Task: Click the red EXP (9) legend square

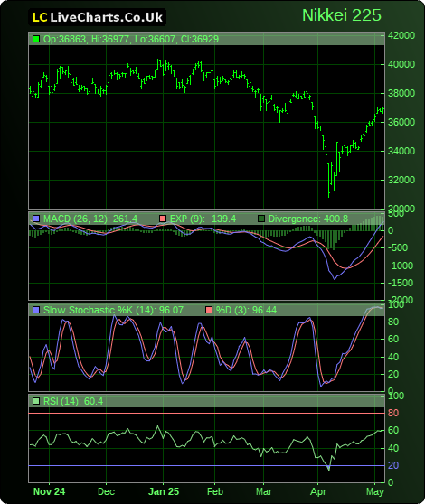Action: coord(163,219)
